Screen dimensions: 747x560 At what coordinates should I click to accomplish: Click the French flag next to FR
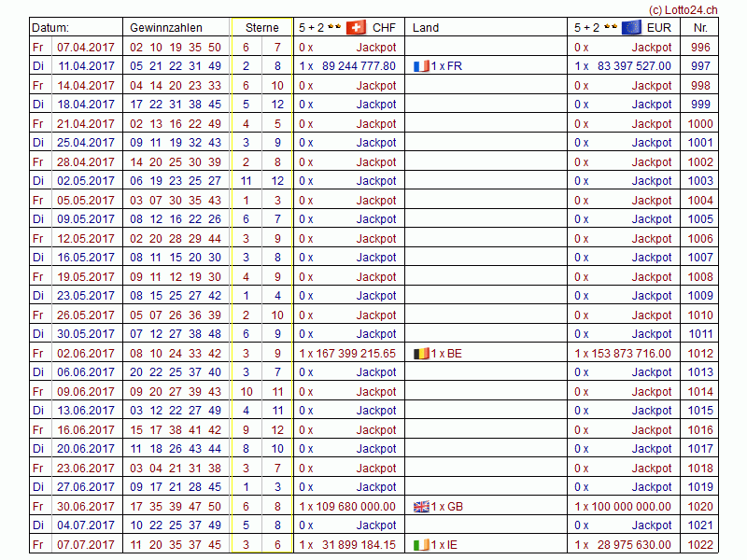pos(420,66)
